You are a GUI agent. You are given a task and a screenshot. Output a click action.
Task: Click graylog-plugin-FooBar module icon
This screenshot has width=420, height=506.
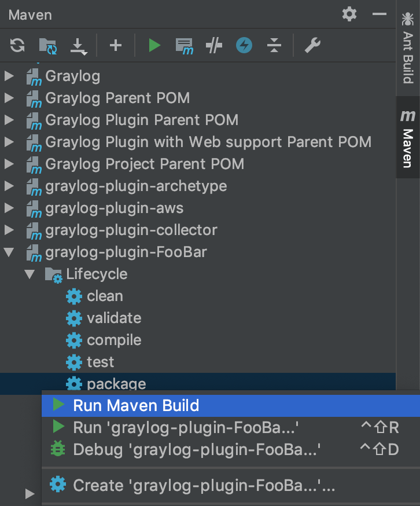34,253
